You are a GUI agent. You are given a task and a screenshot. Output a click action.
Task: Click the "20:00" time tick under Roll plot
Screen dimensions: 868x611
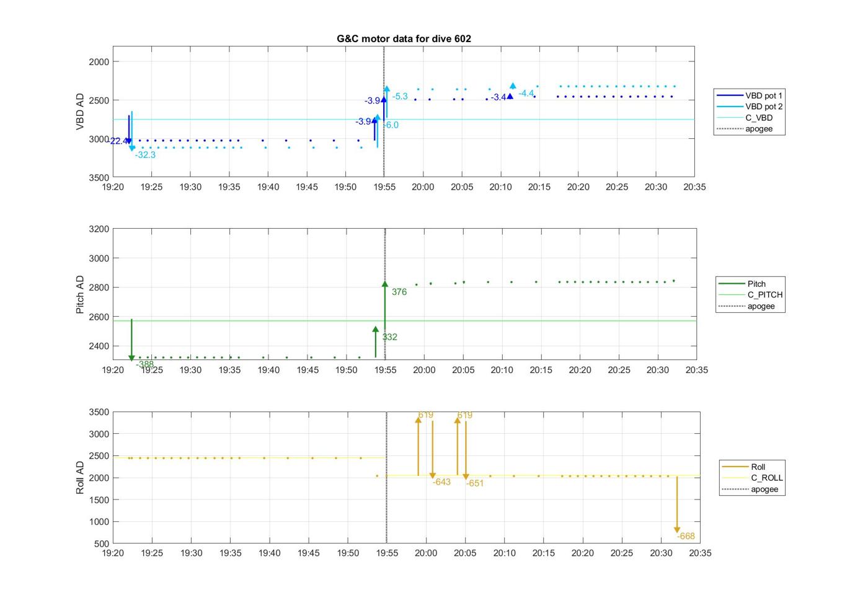(426, 553)
